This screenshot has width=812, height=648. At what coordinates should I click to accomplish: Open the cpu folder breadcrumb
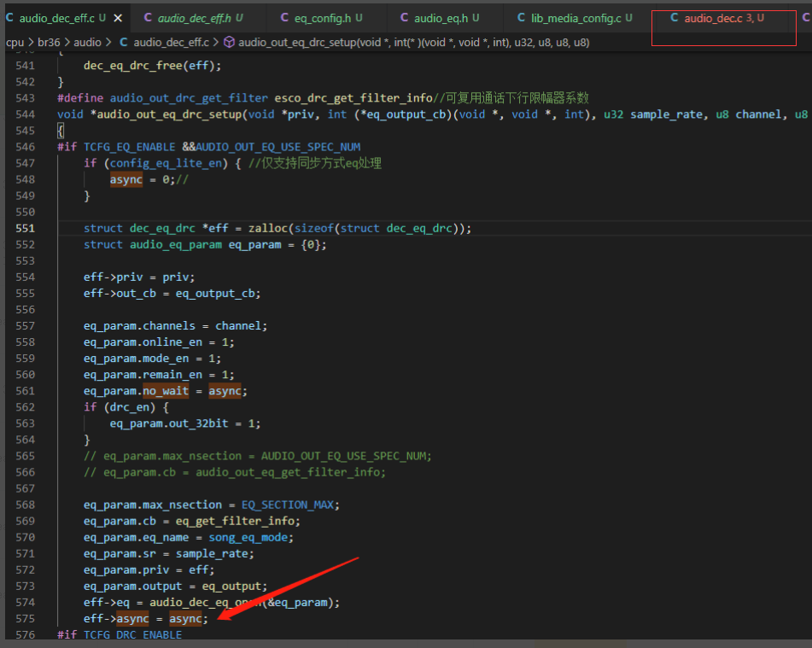15,43
